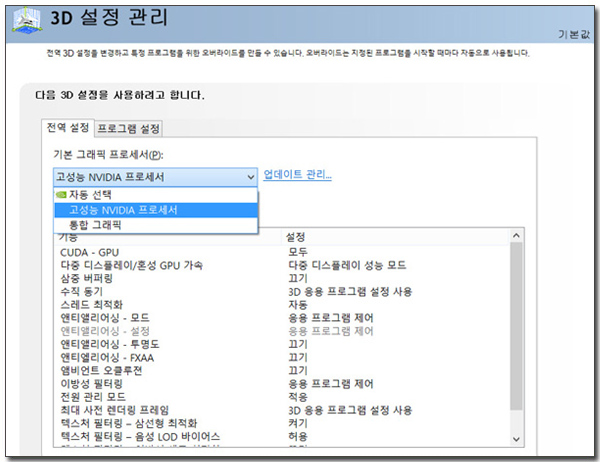
Task: Click the scroll up arrow in settings list
Action: coord(516,236)
